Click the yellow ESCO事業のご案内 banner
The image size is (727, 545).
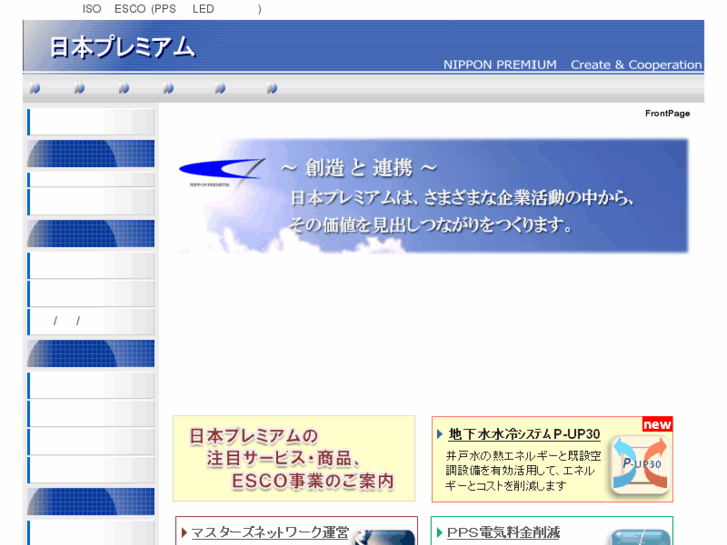[294, 458]
